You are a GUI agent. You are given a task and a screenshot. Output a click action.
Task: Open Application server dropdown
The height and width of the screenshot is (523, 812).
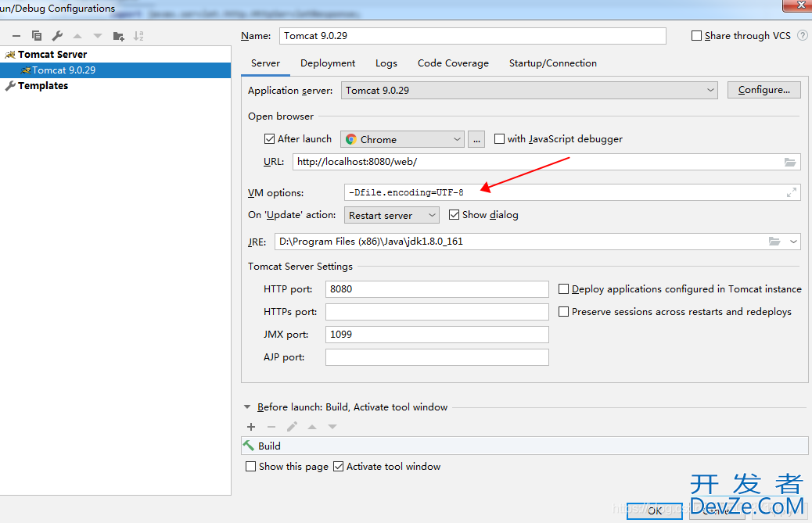coord(530,91)
